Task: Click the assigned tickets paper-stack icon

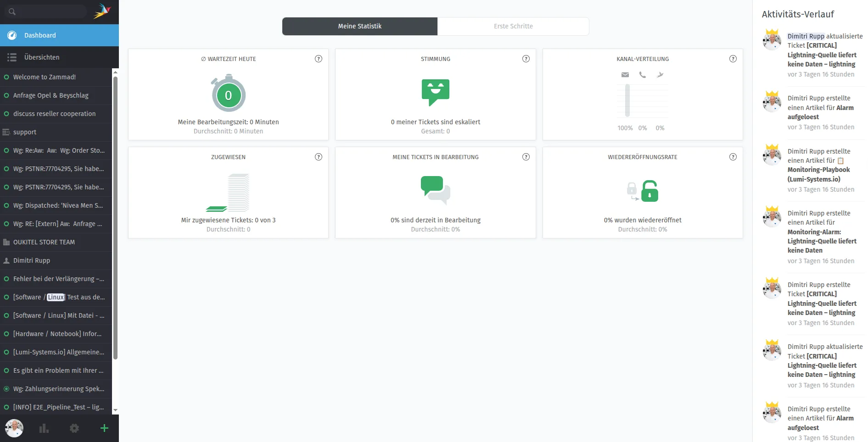Action: (228, 193)
